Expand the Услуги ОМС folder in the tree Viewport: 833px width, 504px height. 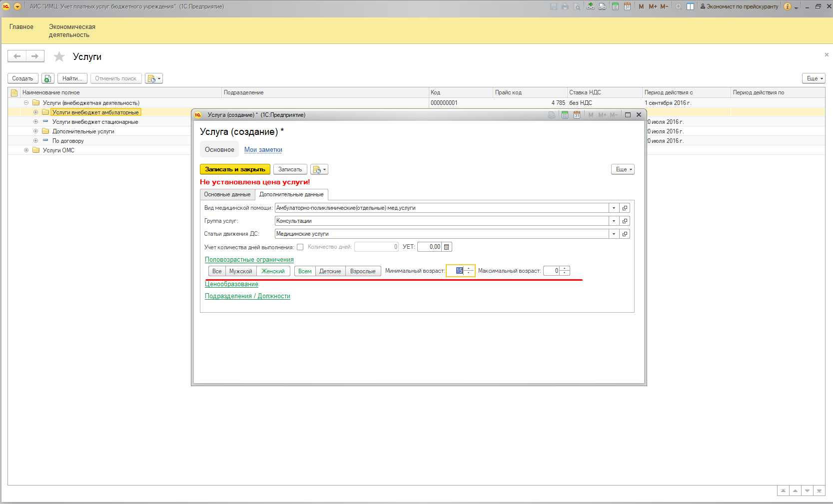[26, 150]
